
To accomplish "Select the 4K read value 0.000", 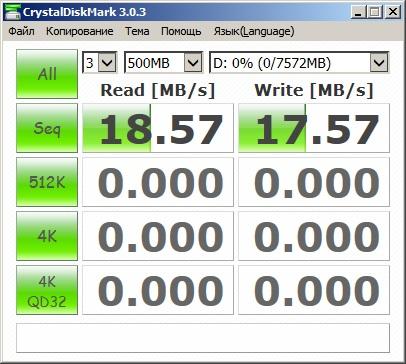I will [x=158, y=236].
